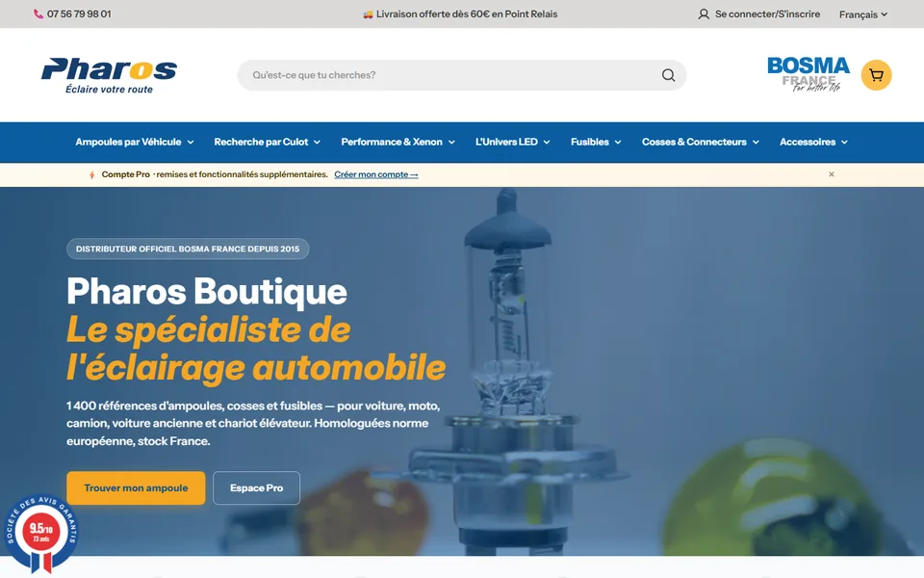Expand chevron next to Accessoires
The image size is (924, 578).
click(x=844, y=143)
